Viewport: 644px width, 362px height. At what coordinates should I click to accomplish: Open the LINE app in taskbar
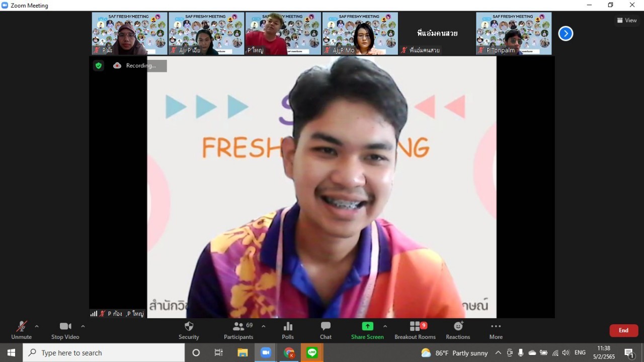click(x=312, y=353)
